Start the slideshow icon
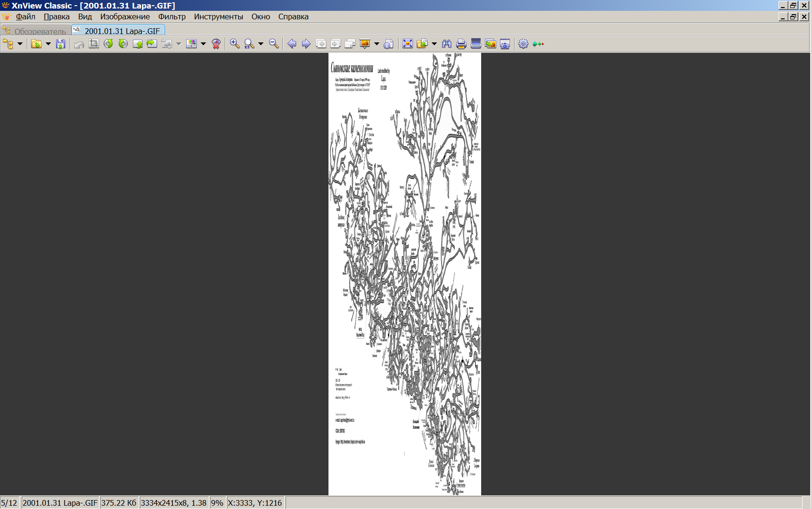 [x=365, y=44]
